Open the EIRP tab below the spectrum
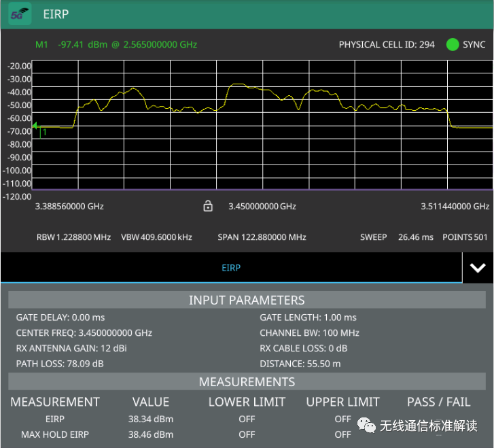Screen dimensions: 494x448 tap(231, 268)
